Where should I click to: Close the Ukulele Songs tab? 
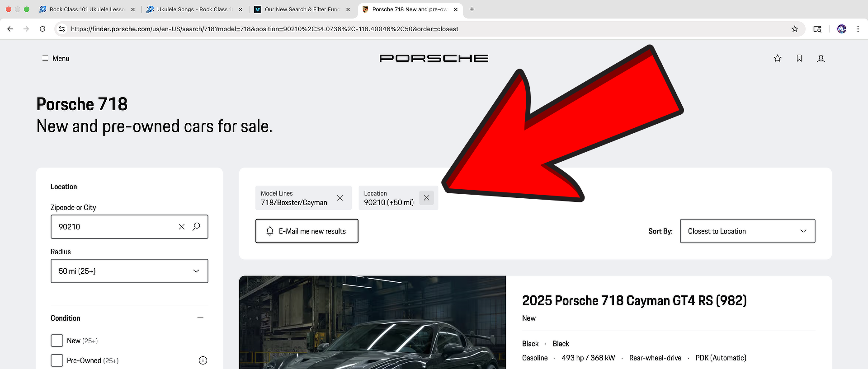(241, 9)
